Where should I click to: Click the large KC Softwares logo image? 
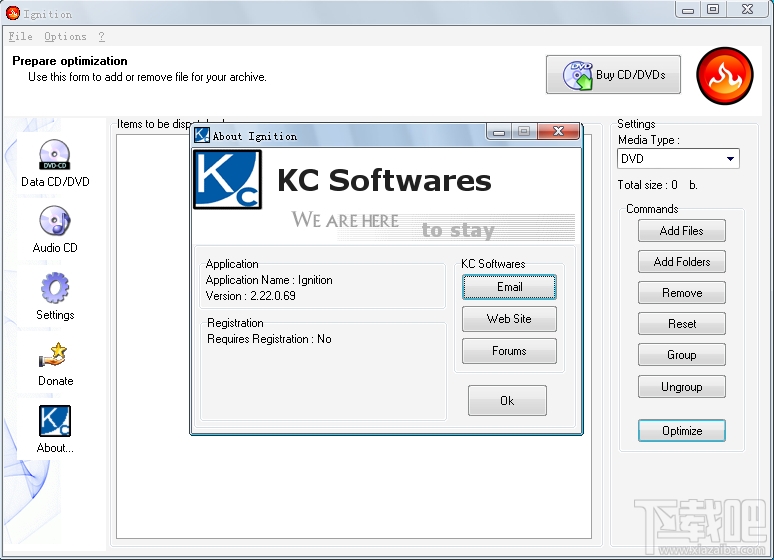coord(228,180)
